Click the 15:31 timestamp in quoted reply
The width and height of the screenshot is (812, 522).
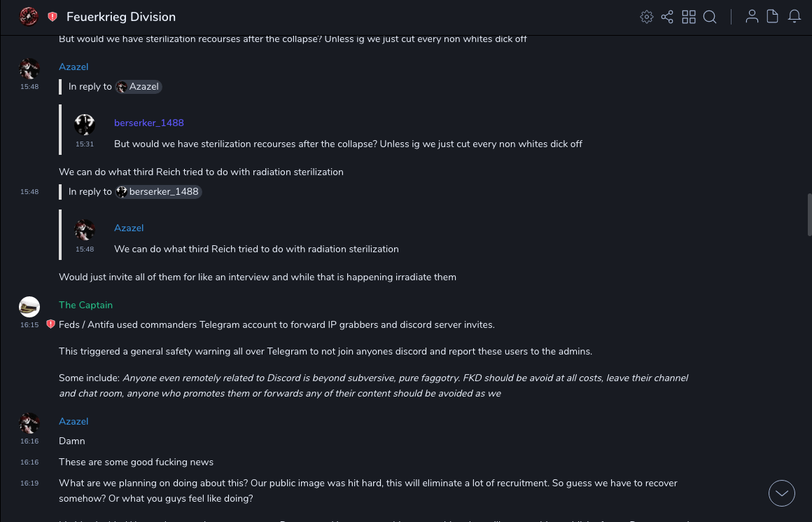(x=85, y=144)
